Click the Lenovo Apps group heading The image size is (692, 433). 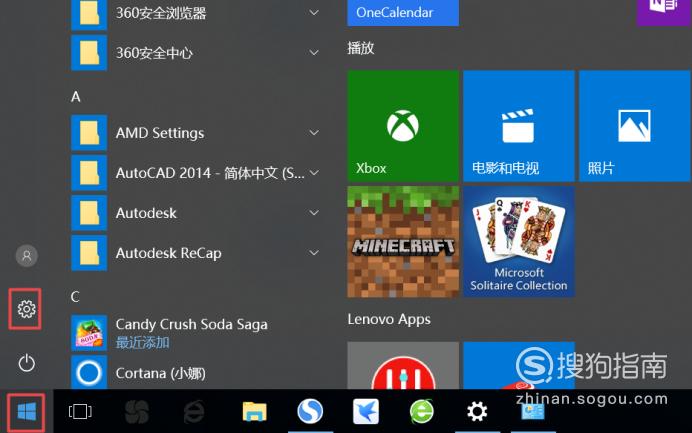(x=389, y=319)
